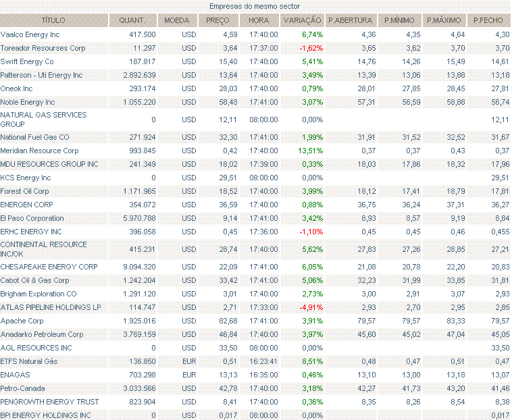Click the VARIAÇÃO column header
The width and height of the screenshot is (512, 420).
coord(303,20)
